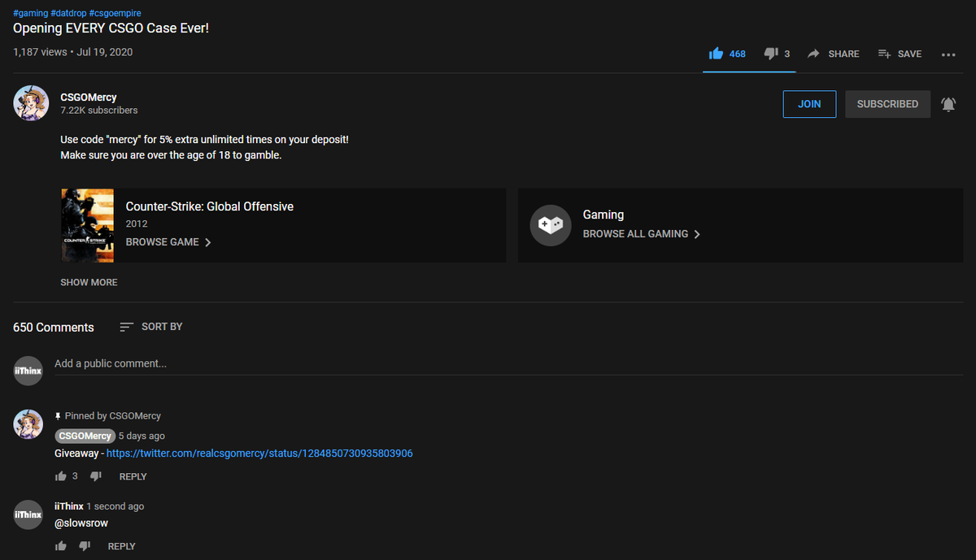Image resolution: width=976 pixels, height=560 pixels.
Task: Click the JOIN membership button
Action: click(x=809, y=104)
